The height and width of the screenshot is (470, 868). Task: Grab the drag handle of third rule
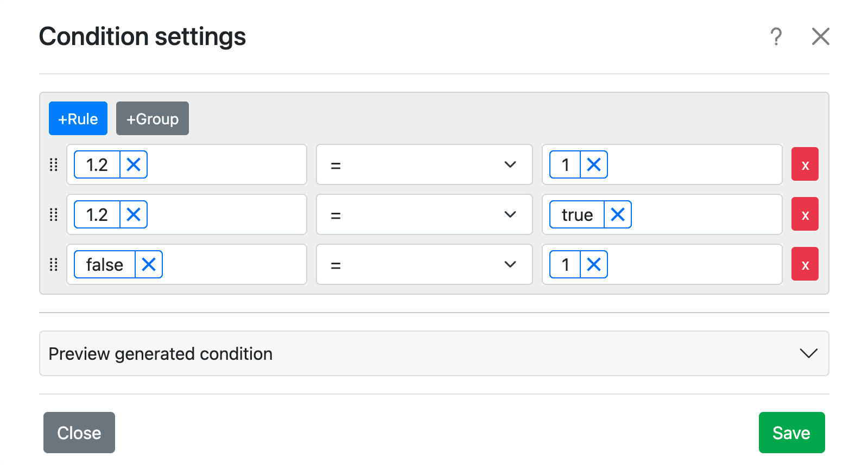(54, 264)
